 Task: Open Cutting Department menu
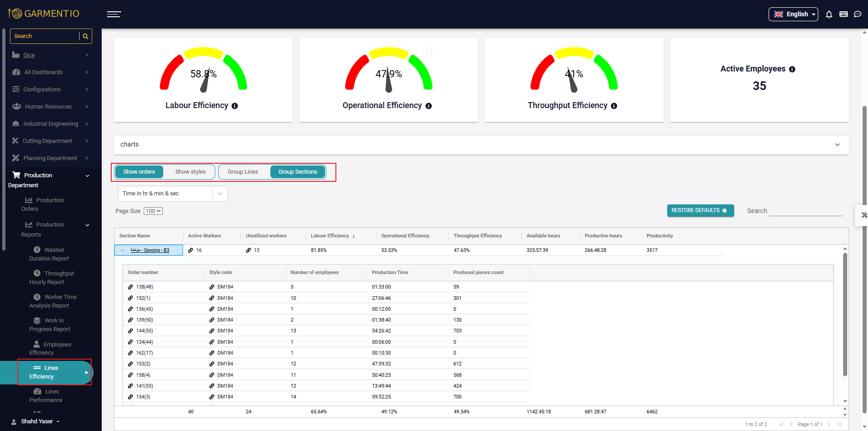click(x=50, y=141)
